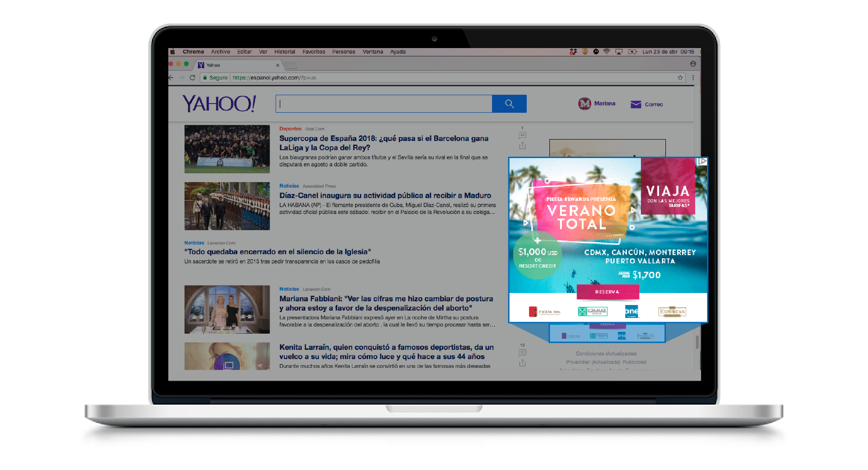Viewport: 868px width, 470px height.
Task: Open the Personas menu
Action: coord(344,52)
